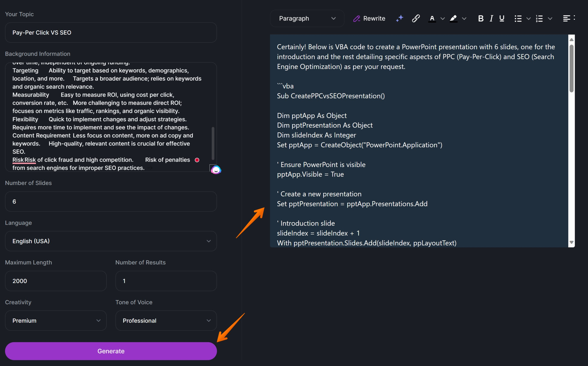
Task: Open the English (USA) language dropdown
Action: pyautogui.click(x=111, y=241)
